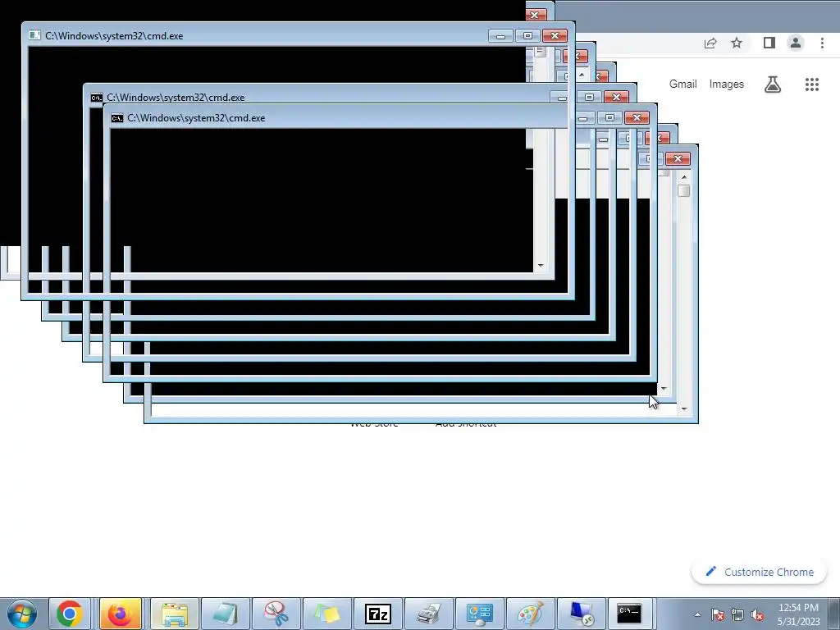Switch to Chrome in the taskbar
Image resolution: width=840 pixels, height=630 pixels.
[x=69, y=614]
